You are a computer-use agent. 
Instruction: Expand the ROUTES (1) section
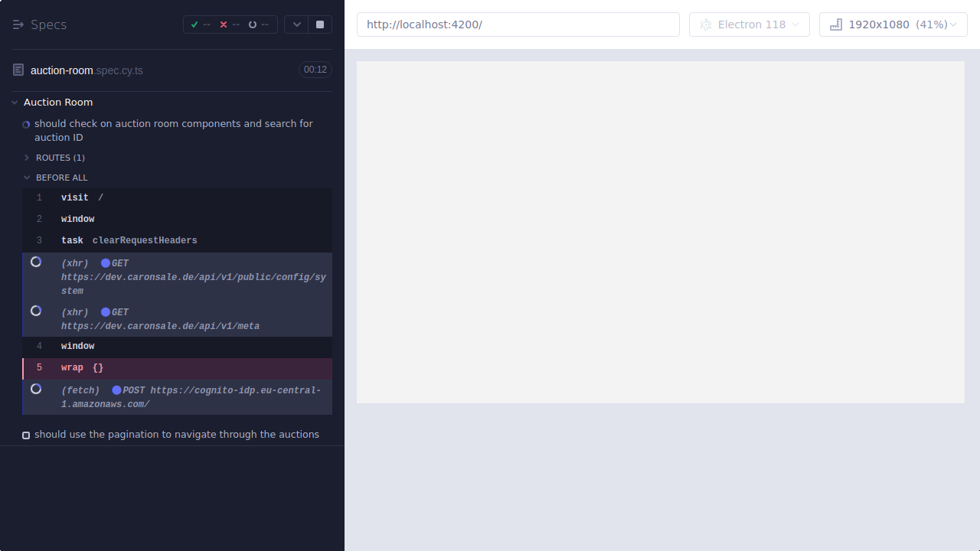pyautogui.click(x=25, y=158)
